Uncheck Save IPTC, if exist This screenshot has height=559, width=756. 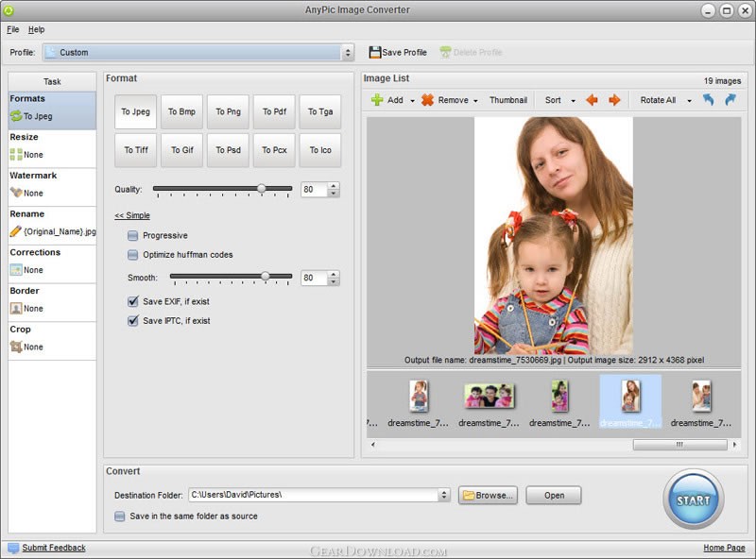pos(132,320)
